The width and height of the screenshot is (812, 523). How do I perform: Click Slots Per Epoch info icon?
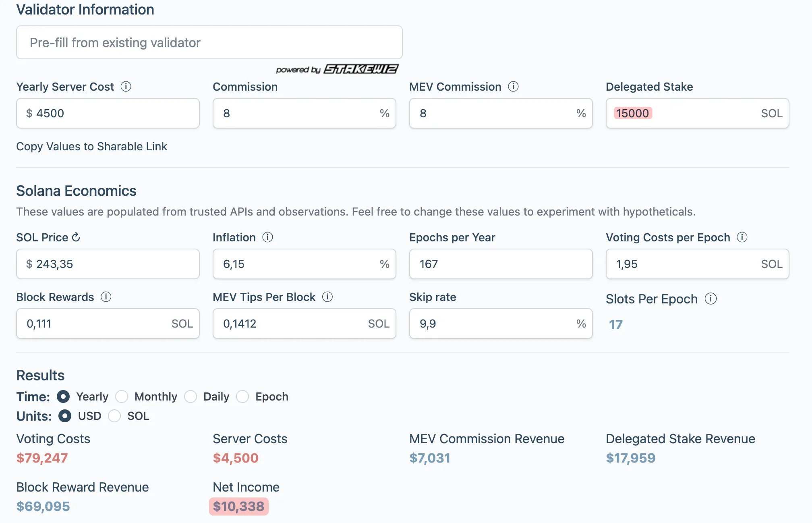[x=710, y=299]
